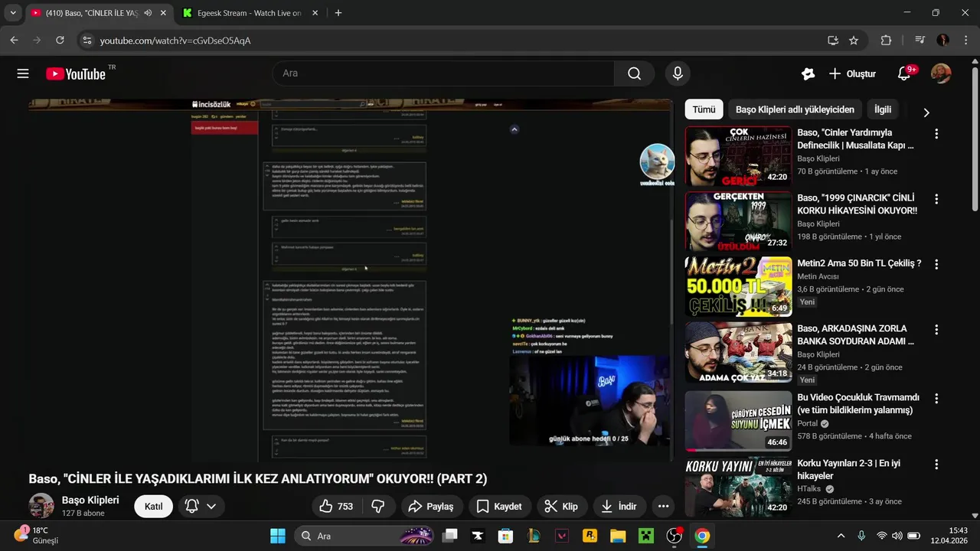Screen dimensions: 980x551
Task: Open the Metin2 50.000 TL thumbnail
Action: point(738,286)
